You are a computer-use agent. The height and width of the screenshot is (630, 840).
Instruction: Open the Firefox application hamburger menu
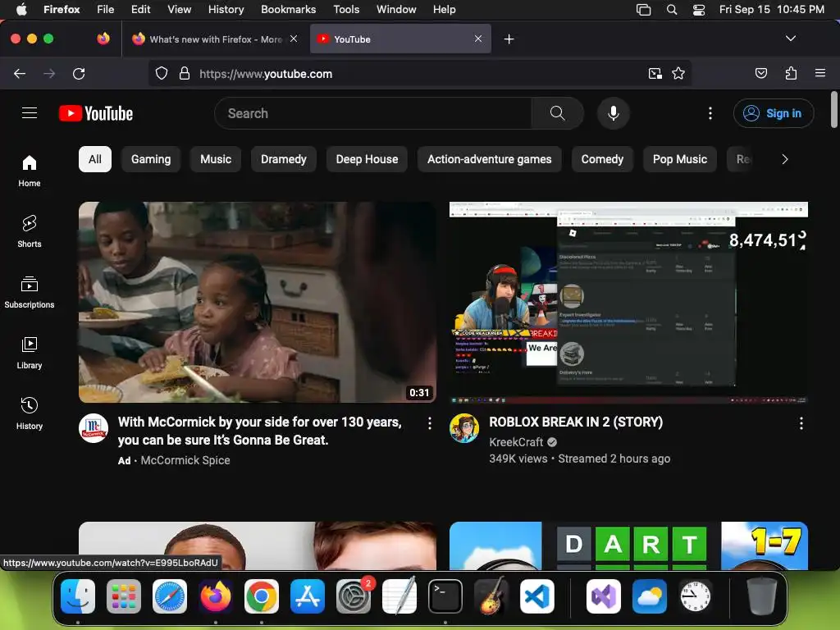(x=820, y=73)
